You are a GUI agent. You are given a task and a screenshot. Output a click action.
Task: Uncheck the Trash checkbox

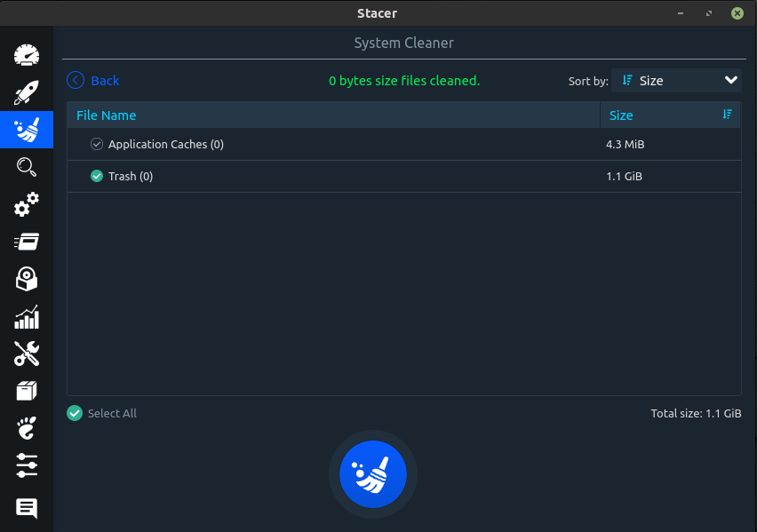tap(97, 176)
